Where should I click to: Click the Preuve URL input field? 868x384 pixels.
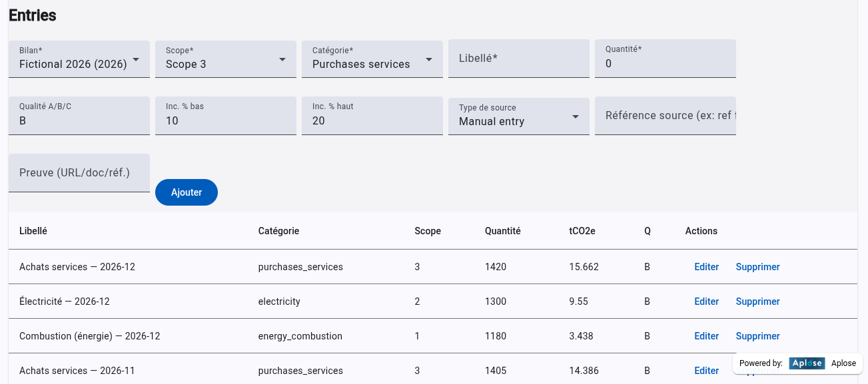coord(79,173)
